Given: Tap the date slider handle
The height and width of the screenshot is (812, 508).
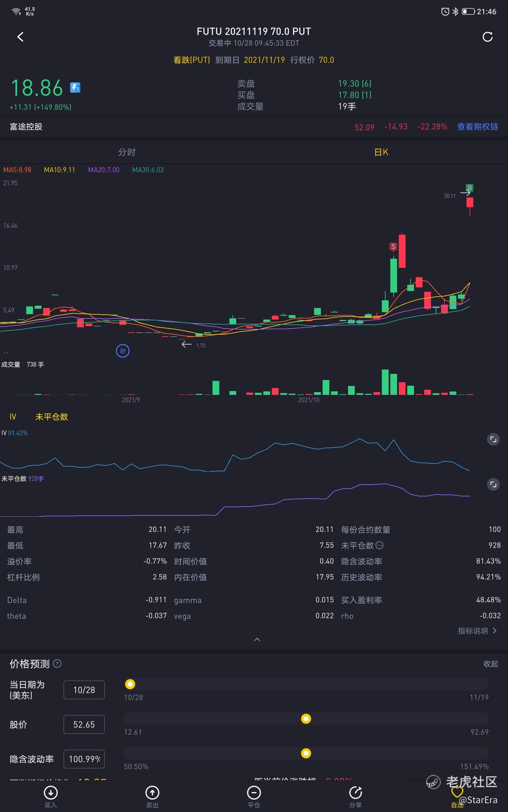Looking at the screenshot, I should 130,684.
